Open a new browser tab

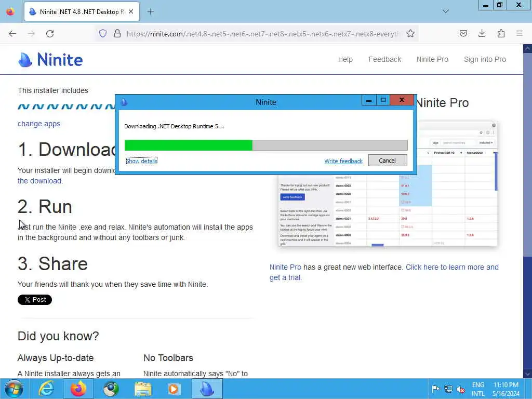150,12
